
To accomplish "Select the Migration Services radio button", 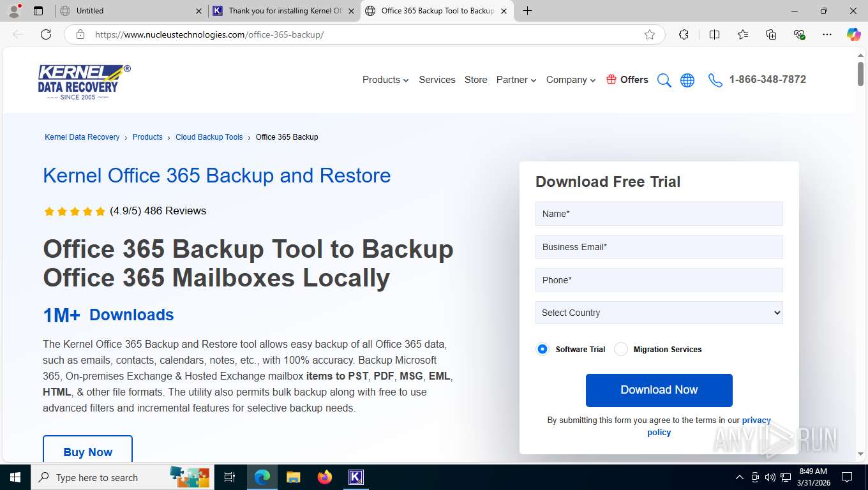I will point(621,349).
